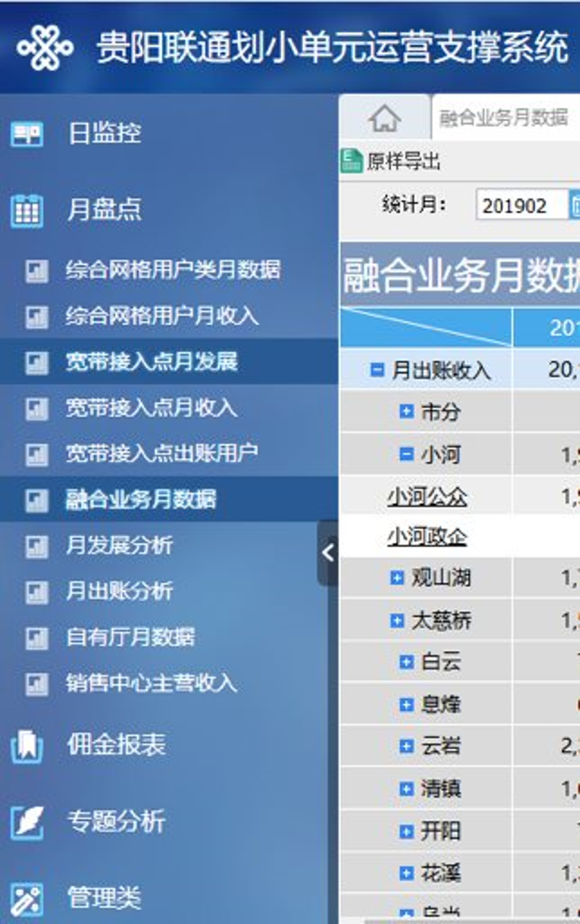The height and width of the screenshot is (924, 580).
Task: Open 月出账分析 report
Action: tap(119, 591)
